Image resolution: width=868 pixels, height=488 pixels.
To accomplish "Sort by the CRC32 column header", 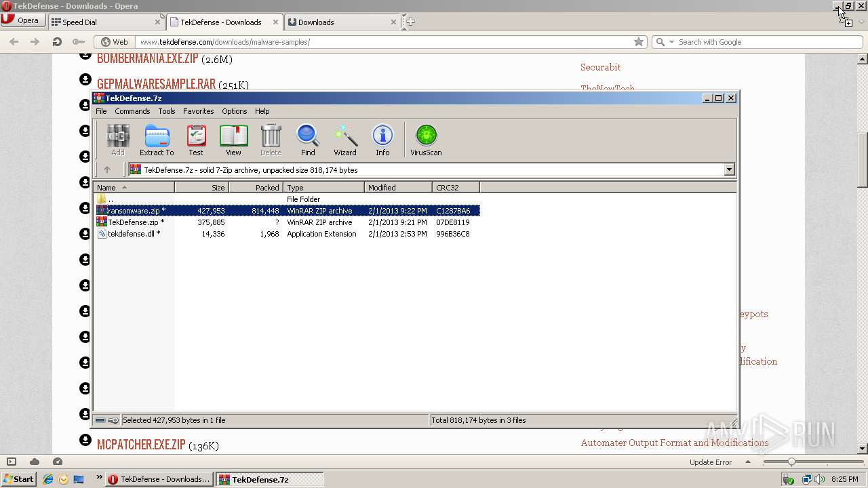I will pyautogui.click(x=456, y=188).
